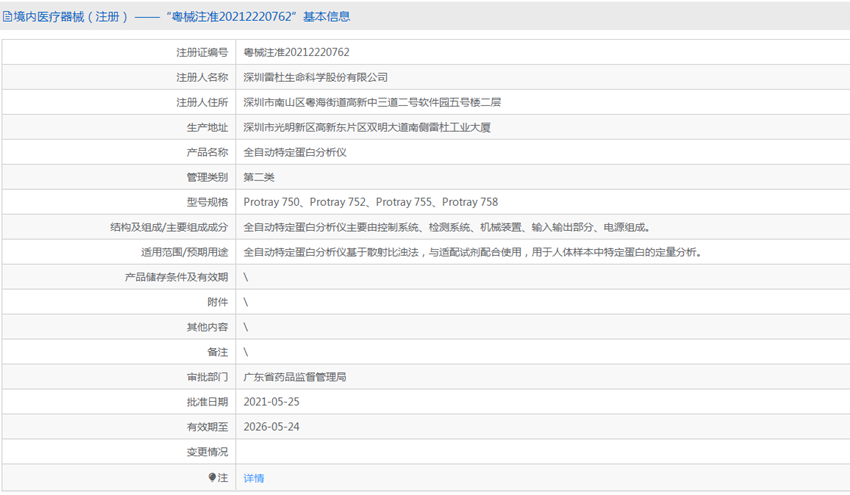Select the structure description mentioning 控制系统

point(447,227)
